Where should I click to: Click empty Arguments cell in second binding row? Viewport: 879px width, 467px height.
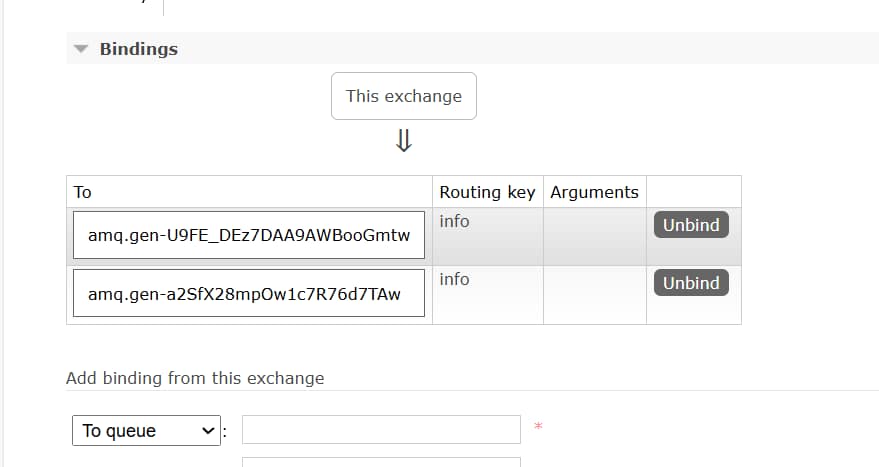click(594, 294)
